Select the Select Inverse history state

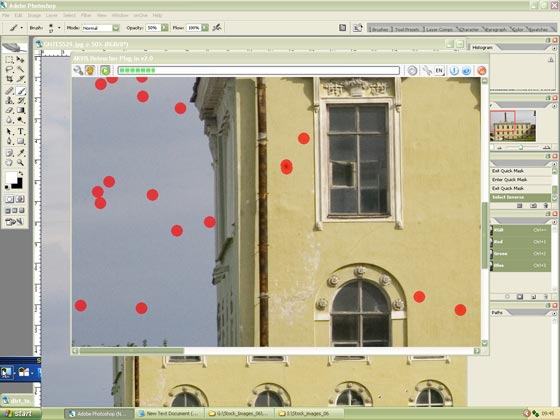(521, 197)
